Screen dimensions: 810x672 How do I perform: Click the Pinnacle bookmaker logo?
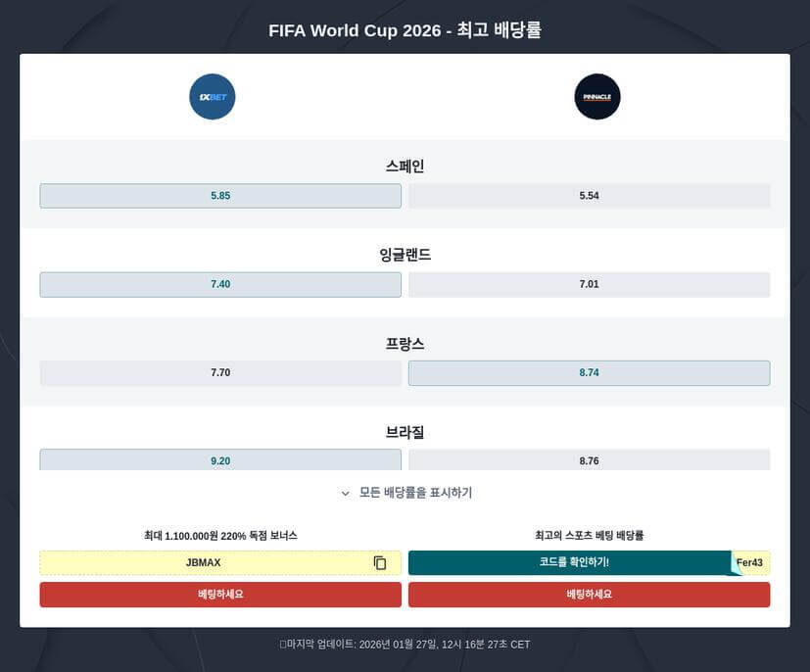(x=596, y=97)
